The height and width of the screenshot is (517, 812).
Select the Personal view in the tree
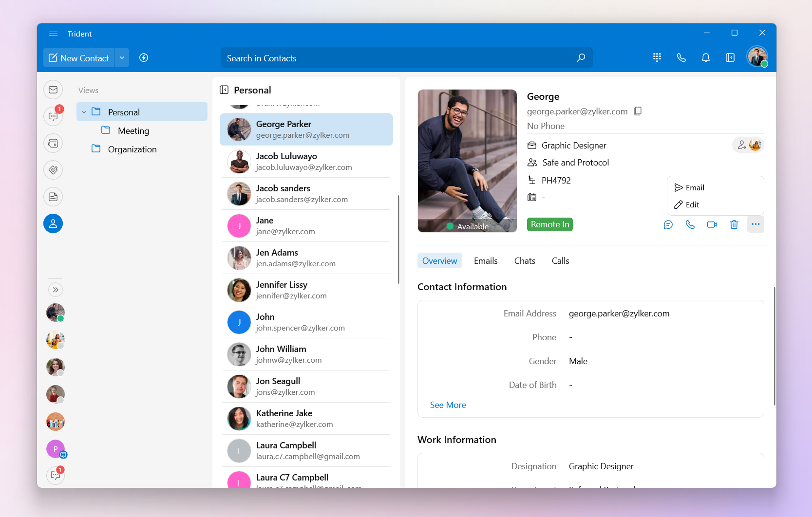(142, 112)
